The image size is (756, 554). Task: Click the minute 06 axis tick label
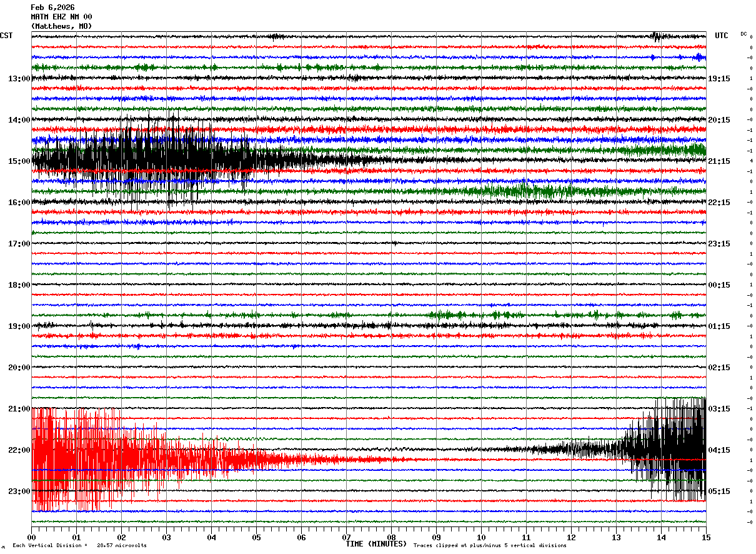click(301, 538)
